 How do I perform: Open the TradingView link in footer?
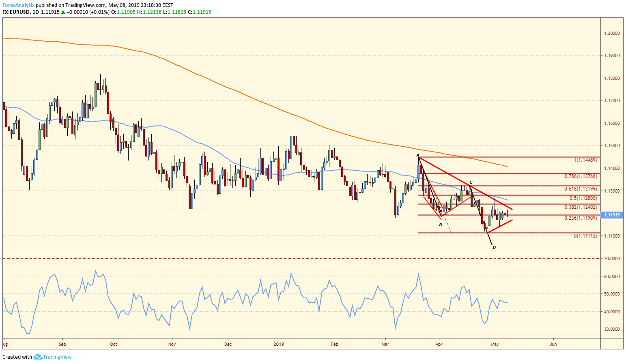coord(57,357)
